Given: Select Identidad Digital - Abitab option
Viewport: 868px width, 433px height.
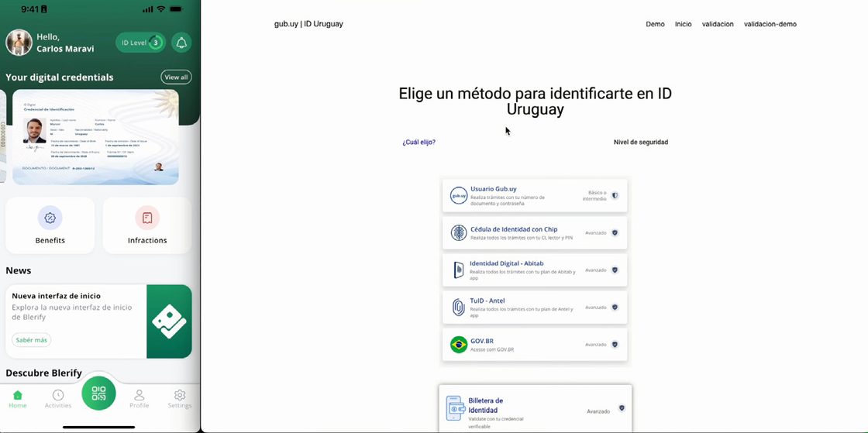Looking at the screenshot, I should [535, 270].
